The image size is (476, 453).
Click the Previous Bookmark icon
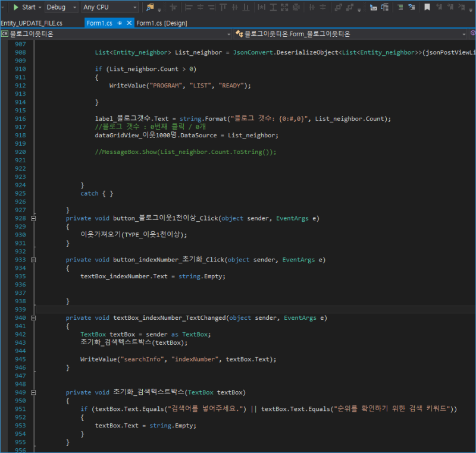point(439,7)
